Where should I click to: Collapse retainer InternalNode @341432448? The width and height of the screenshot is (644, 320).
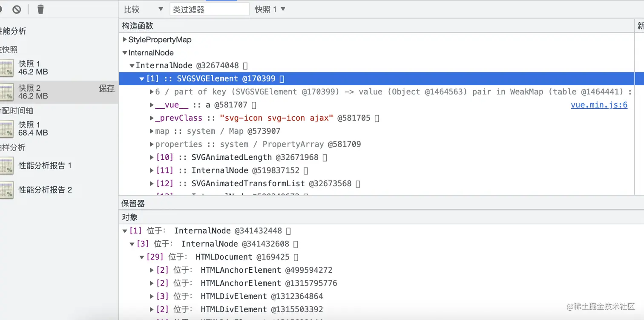point(125,231)
